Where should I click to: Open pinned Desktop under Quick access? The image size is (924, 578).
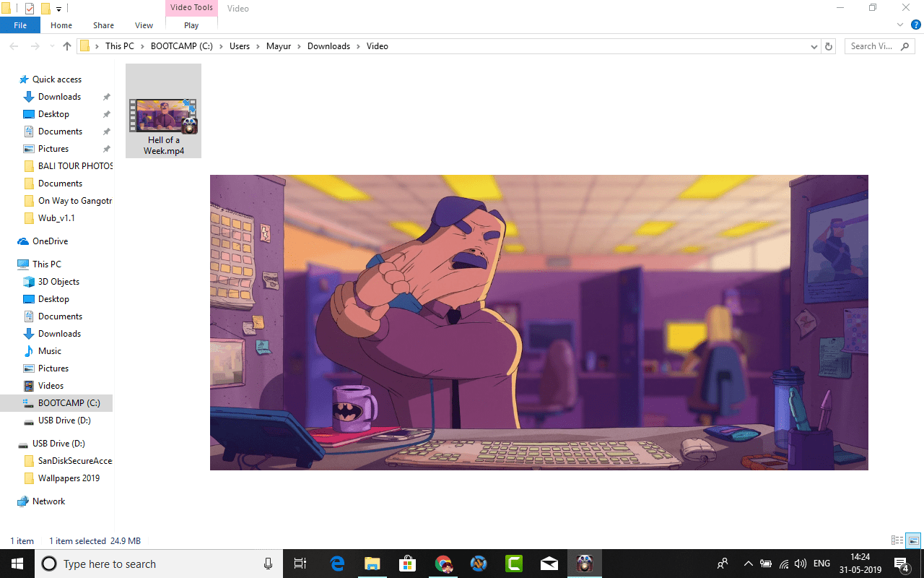(x=53, y=114)
